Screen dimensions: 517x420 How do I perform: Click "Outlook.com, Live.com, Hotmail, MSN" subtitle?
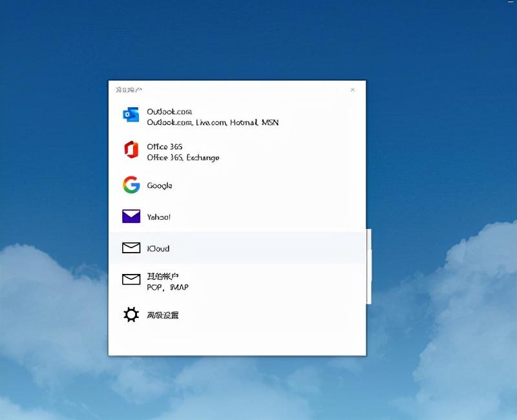(213, 123)
